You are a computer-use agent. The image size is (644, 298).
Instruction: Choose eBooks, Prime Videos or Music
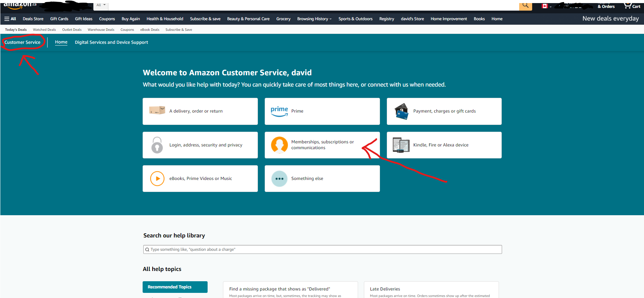pos(200,179)
